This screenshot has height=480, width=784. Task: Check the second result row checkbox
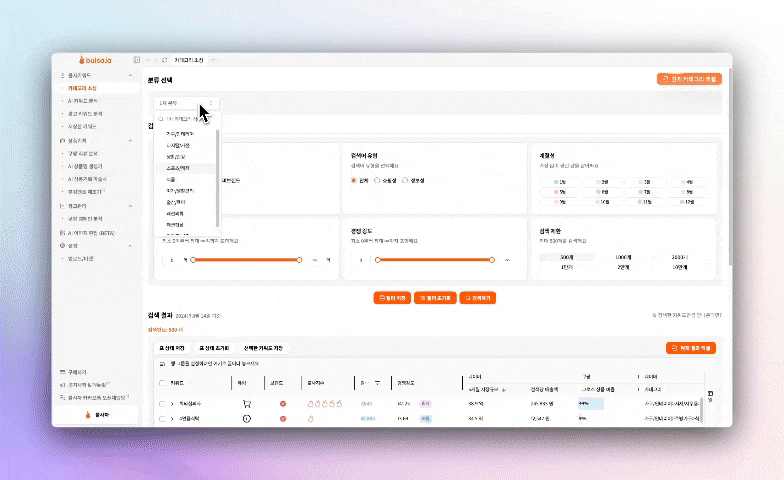[x=162, y=418]
